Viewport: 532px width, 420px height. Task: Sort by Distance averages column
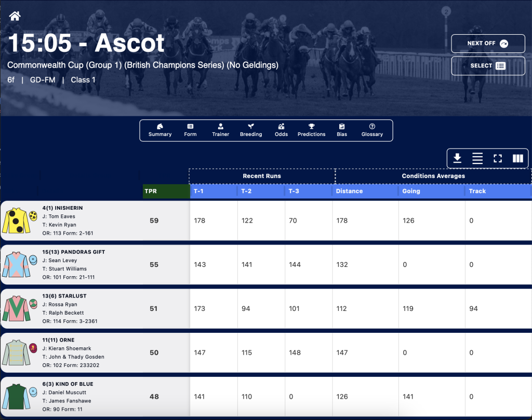tap(365, 191)
